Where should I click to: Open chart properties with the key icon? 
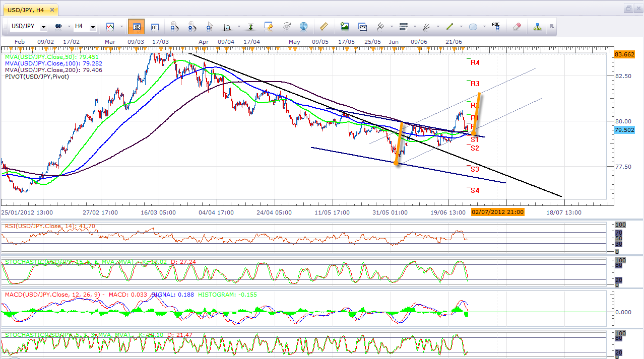click(x=269, y=26)
